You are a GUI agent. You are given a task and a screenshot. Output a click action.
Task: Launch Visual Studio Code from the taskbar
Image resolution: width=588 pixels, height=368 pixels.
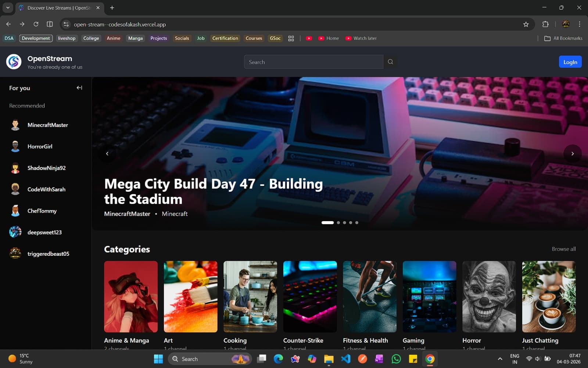pyautogui.click(x=345, y=359)
